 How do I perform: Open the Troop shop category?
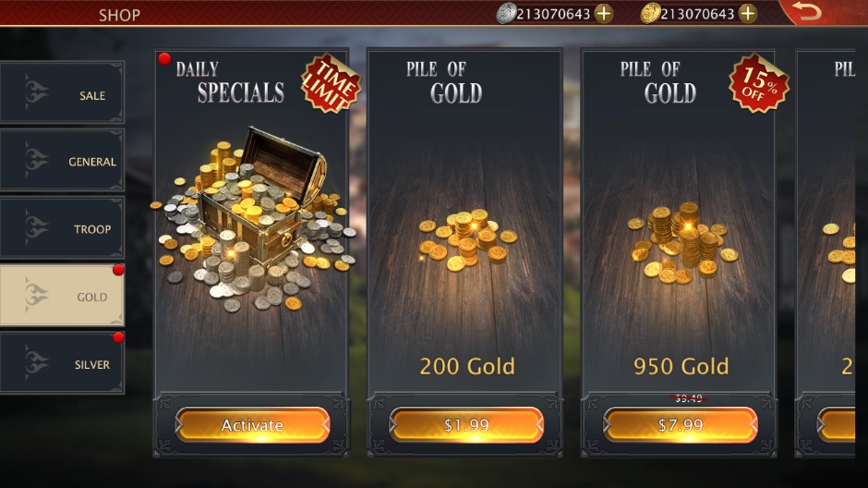[62, 227]
